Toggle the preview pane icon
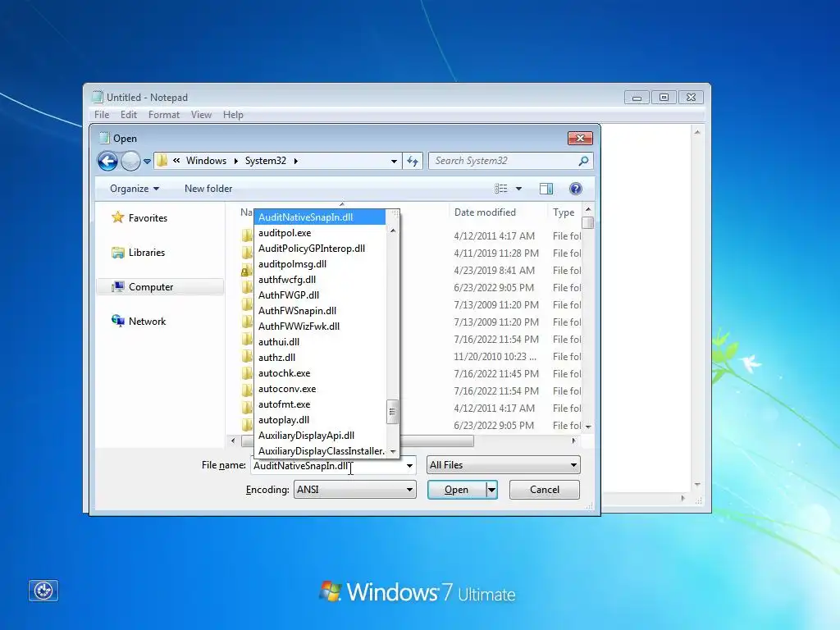Viewport: 840px width, 630px height. pyautogui.click(x=546, y=189)
